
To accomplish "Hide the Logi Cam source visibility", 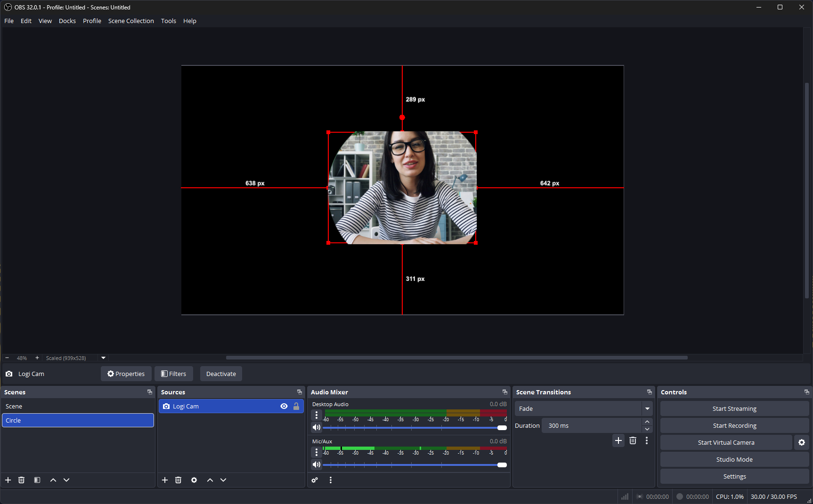I will [x=284, y=406].
